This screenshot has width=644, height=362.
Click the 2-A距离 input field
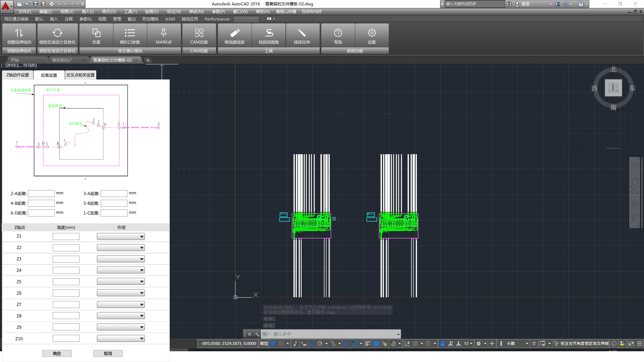pyautogui.click(x=41, y=193)
